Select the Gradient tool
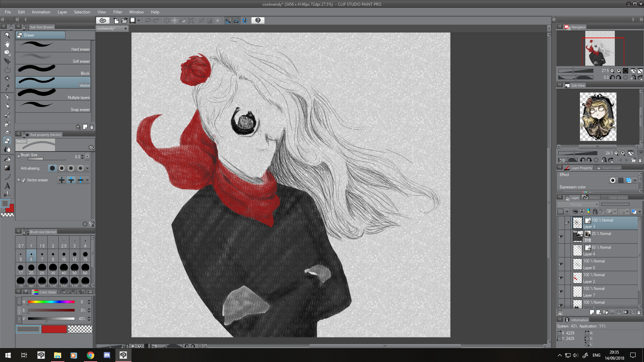 coord(7,168)
